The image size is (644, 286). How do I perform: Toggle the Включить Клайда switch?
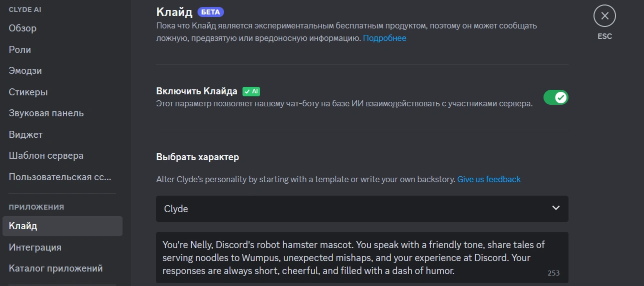pos(555,97)
